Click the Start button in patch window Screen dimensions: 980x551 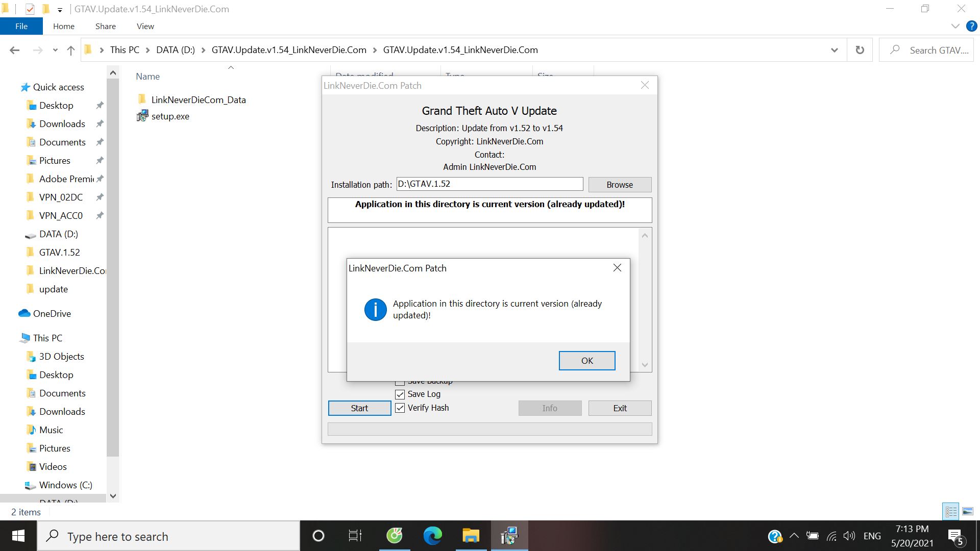[359, 408]
